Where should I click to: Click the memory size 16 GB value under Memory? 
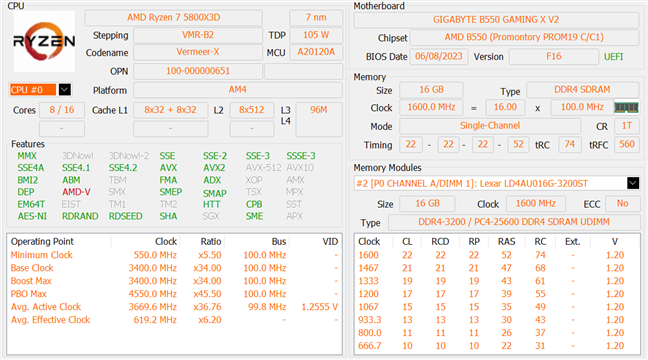(x=431, y=90)
